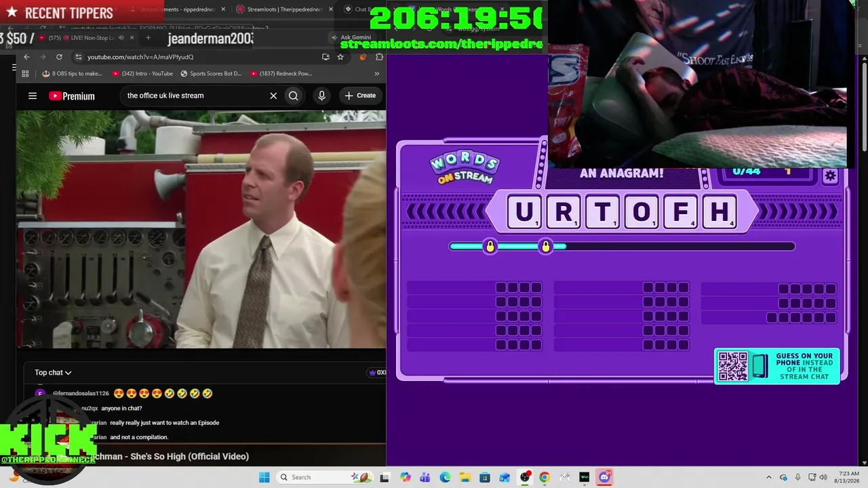868x488 pixels.
Task: Click the letter U tile
Action: tap(524, 212)
